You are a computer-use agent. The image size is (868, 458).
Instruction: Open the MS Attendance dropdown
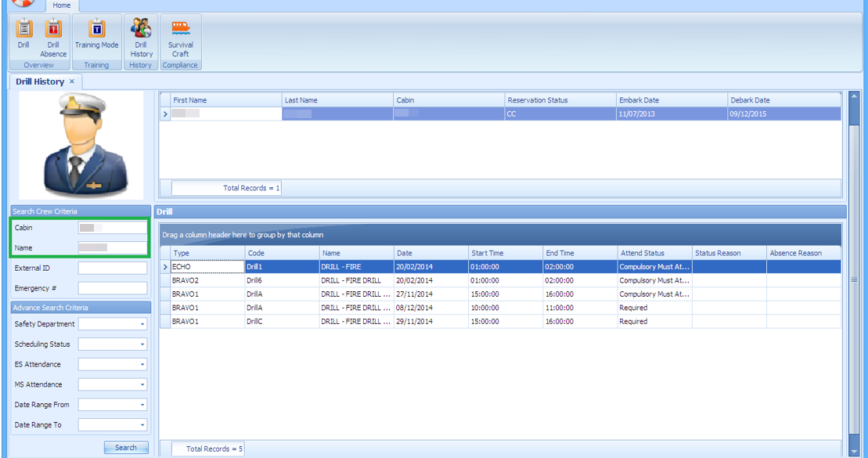tap(143, 384)
